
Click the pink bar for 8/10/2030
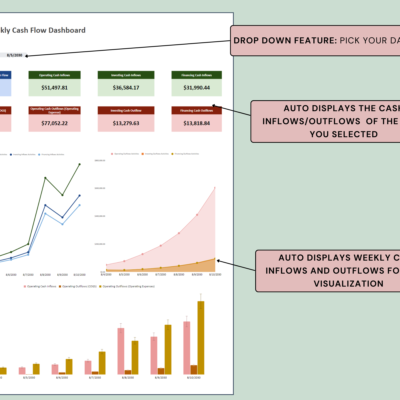click(x=187, y=348)
